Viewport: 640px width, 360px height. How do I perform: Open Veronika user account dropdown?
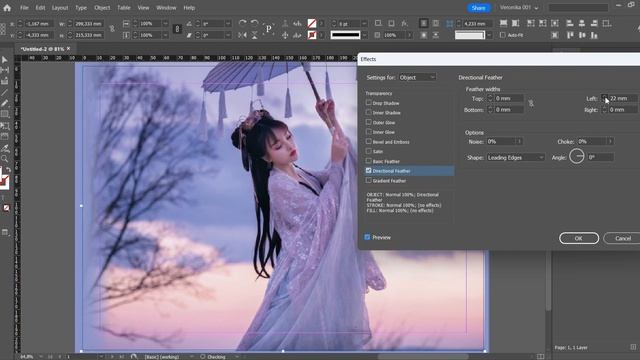pyautogui.click(x=519, y=8)
